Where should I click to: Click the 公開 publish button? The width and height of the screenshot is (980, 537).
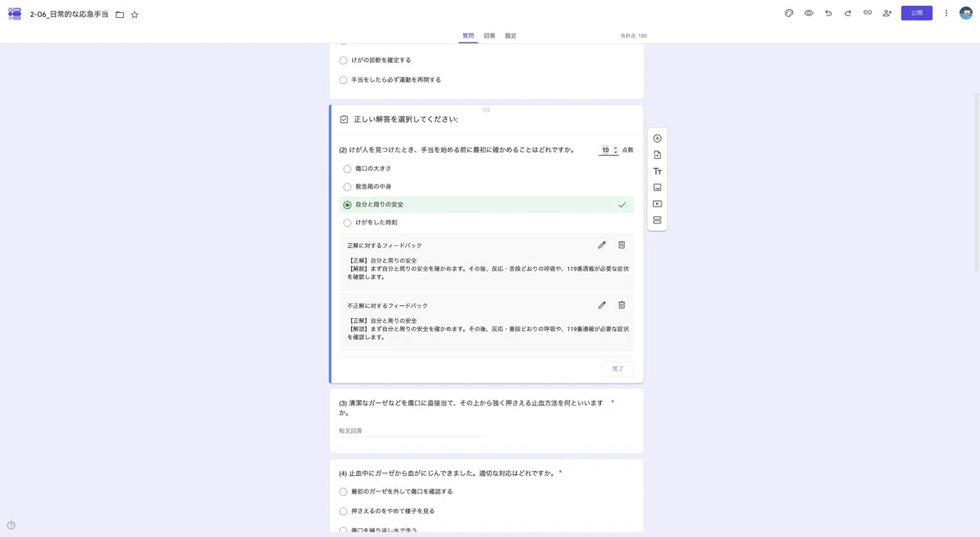pyautogui.click(x=916, y=13)
